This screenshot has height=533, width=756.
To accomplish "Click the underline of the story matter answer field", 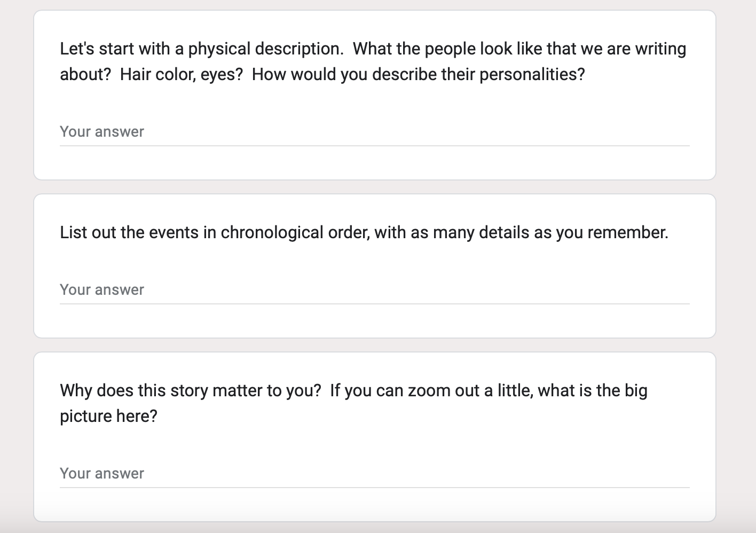I will [x=374, y=487].
